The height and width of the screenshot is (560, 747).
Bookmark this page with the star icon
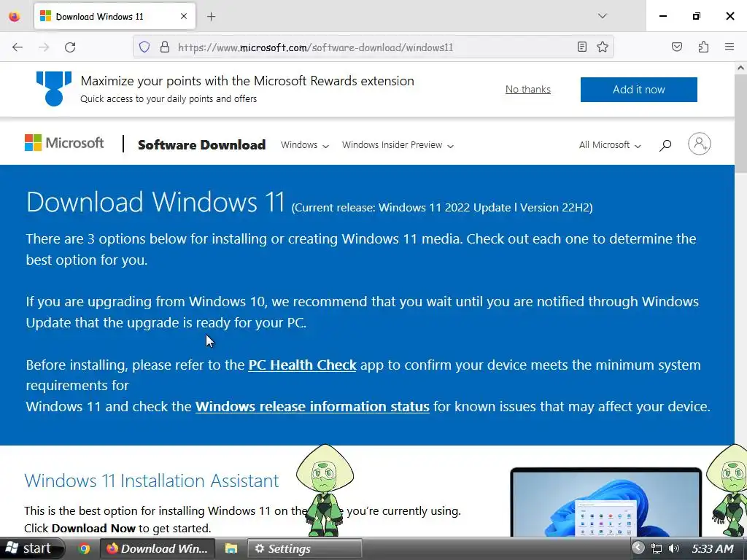pos(603,47)
